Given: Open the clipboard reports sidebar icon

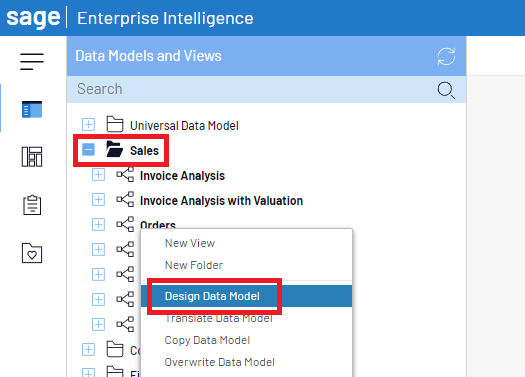Looking at the screenshot, I should [32, 205].
